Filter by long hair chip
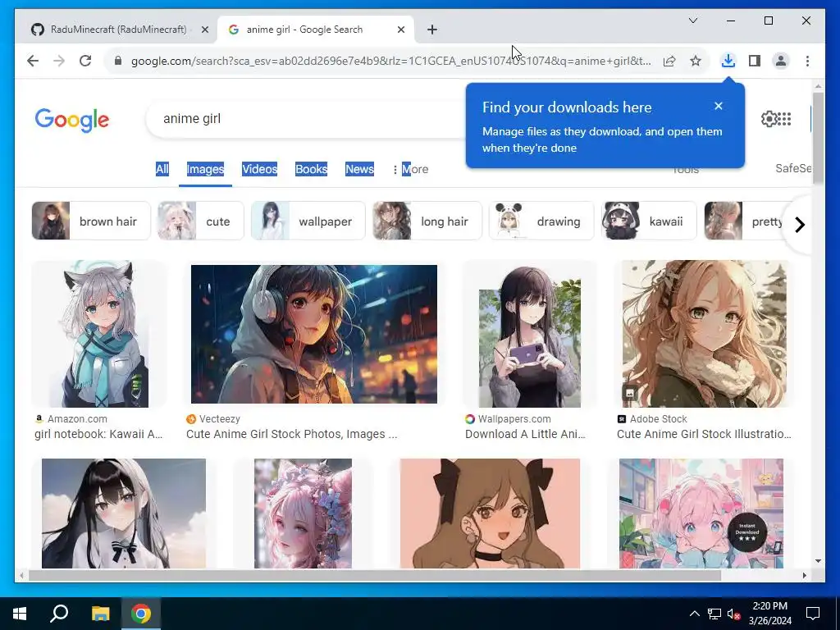This screenshot has height=630, width=840. click(x=427, y=221)
